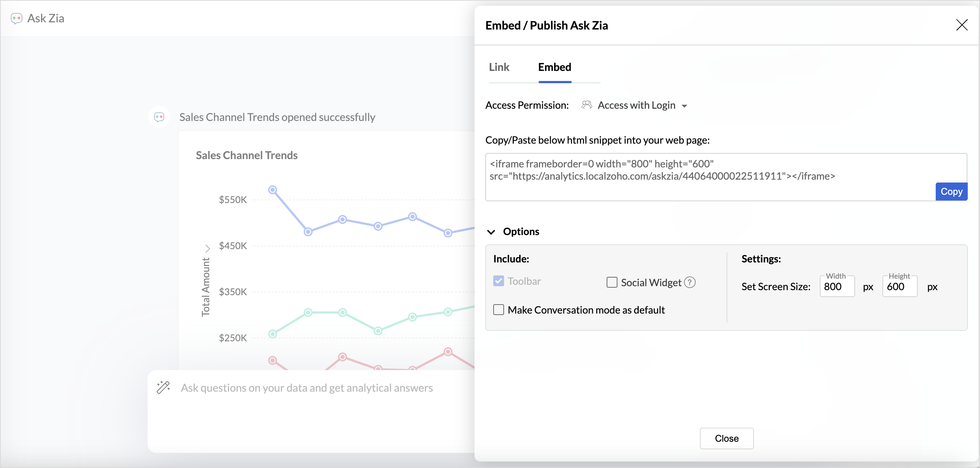Click the Ask Zia logo icon

16,18
